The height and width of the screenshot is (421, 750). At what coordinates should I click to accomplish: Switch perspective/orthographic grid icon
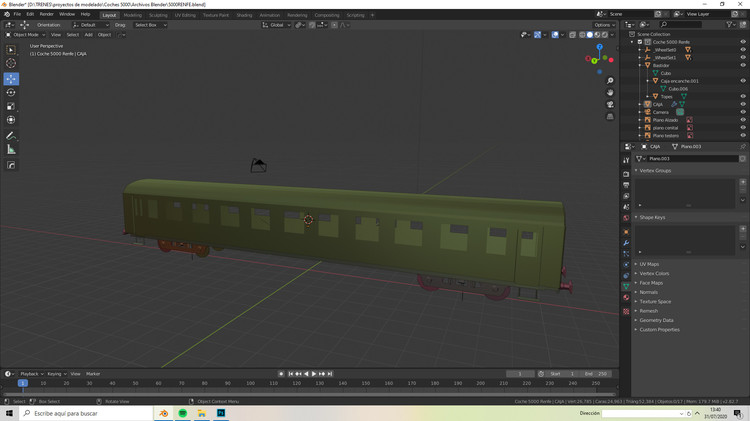[610, 116]
